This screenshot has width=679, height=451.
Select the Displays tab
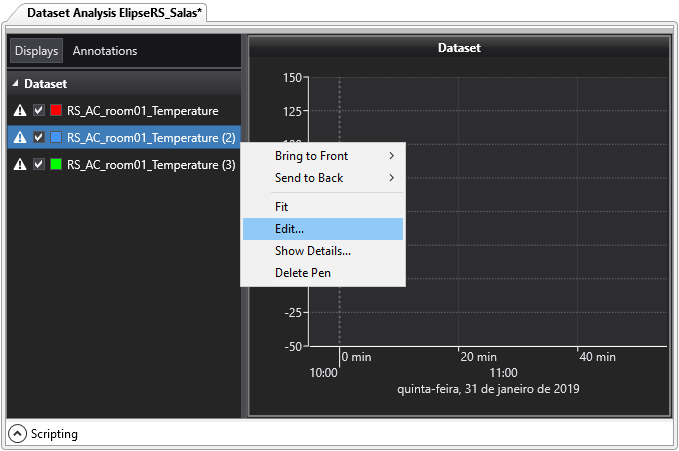[x=37, y=51]
